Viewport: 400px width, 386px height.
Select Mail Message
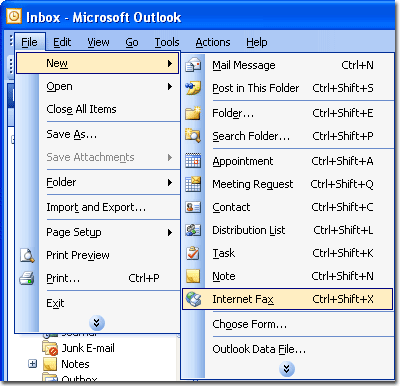[x=288, y=65]
